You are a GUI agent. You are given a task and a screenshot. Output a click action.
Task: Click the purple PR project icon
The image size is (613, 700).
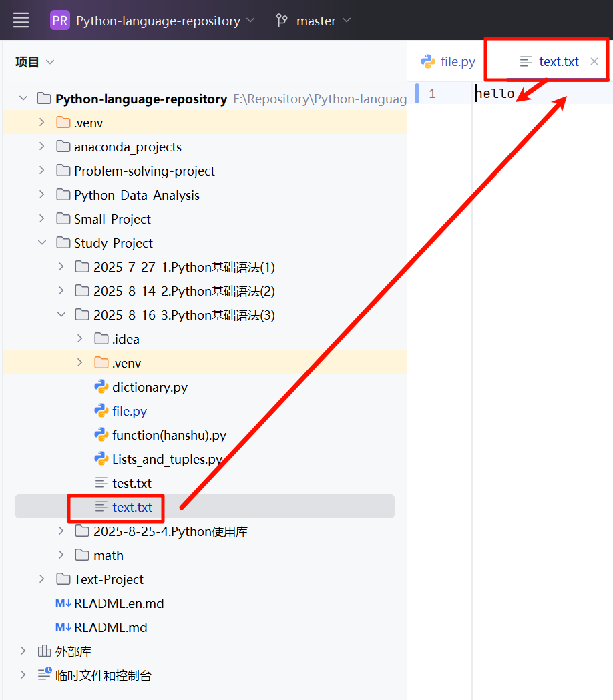click(x=60, y=21)
